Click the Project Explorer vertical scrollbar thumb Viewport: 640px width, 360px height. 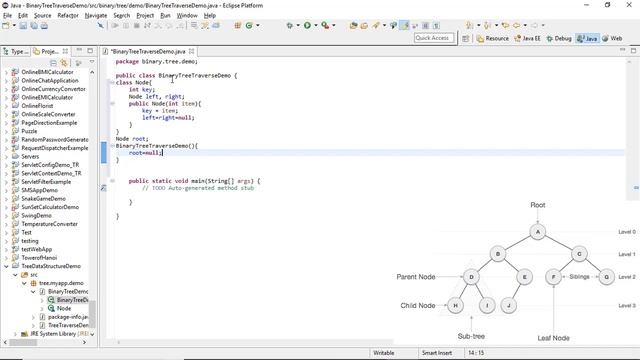pos(92,313)
